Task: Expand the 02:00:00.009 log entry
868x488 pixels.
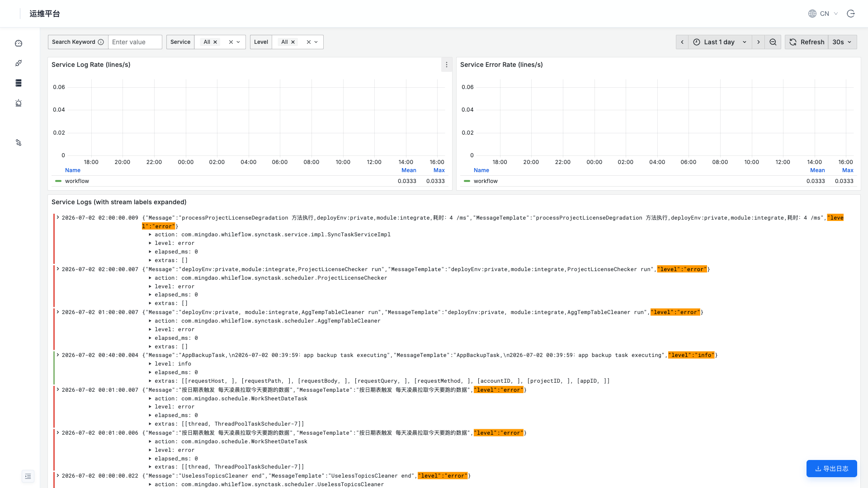Action: 58,218
